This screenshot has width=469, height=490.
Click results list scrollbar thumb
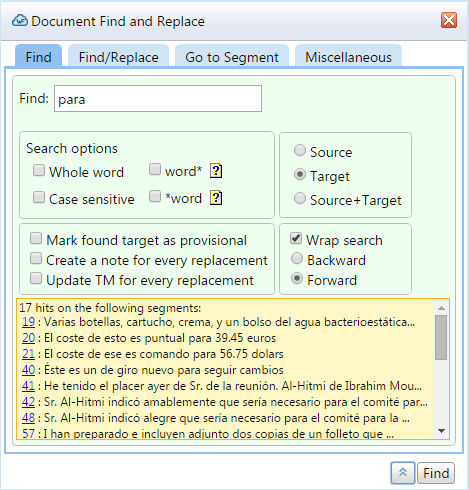pos(441,337)
